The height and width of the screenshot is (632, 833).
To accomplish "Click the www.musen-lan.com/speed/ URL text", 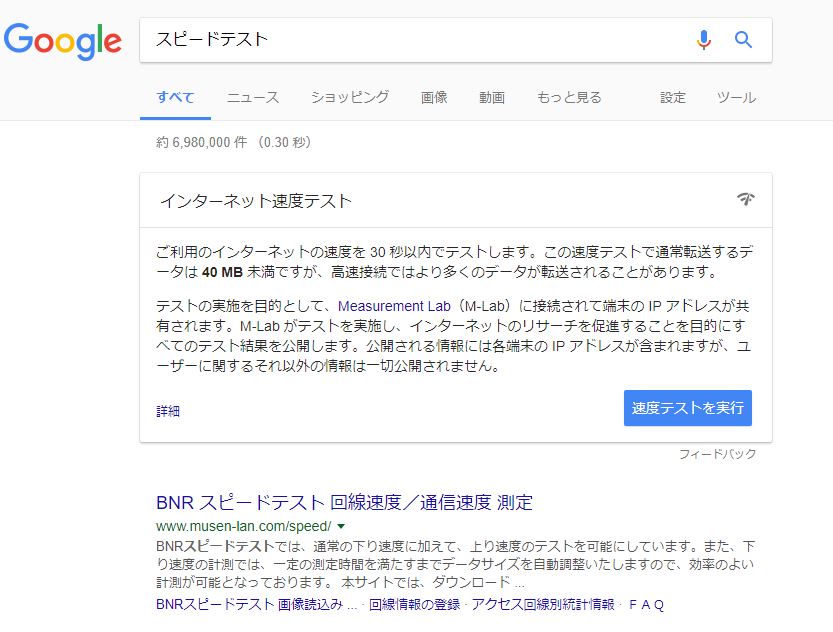I will coord(244,526).
